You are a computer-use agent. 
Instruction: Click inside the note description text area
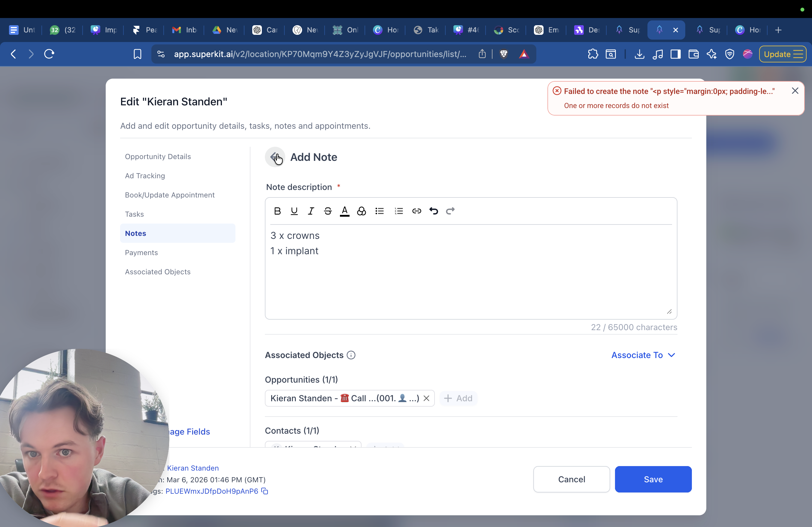tap(471, 279)
